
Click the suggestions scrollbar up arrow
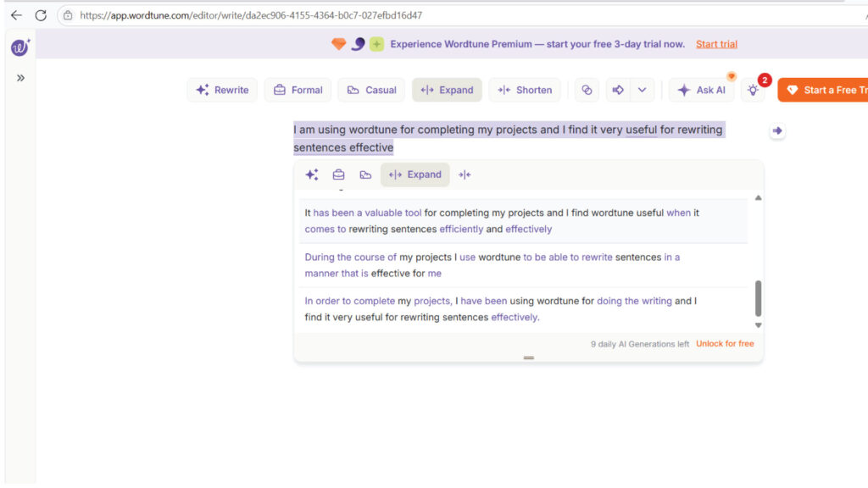759,197
